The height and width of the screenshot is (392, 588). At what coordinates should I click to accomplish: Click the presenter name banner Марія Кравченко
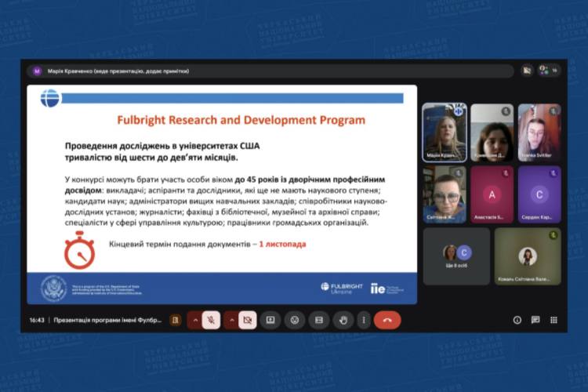pyautogui.click(x=118, y=71)
